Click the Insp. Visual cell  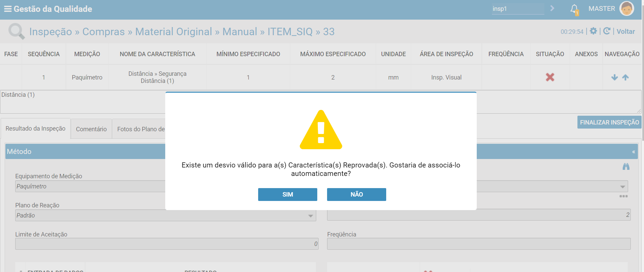[x=446, y=77]
